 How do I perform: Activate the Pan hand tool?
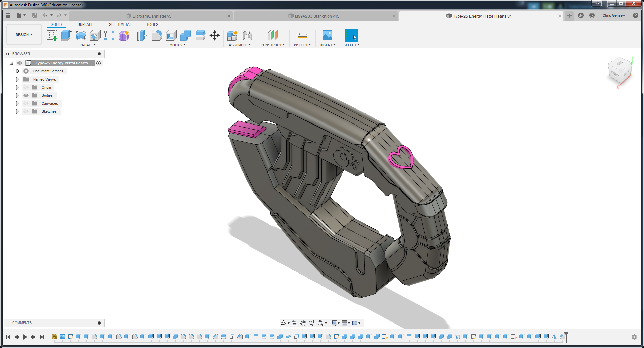303,323
